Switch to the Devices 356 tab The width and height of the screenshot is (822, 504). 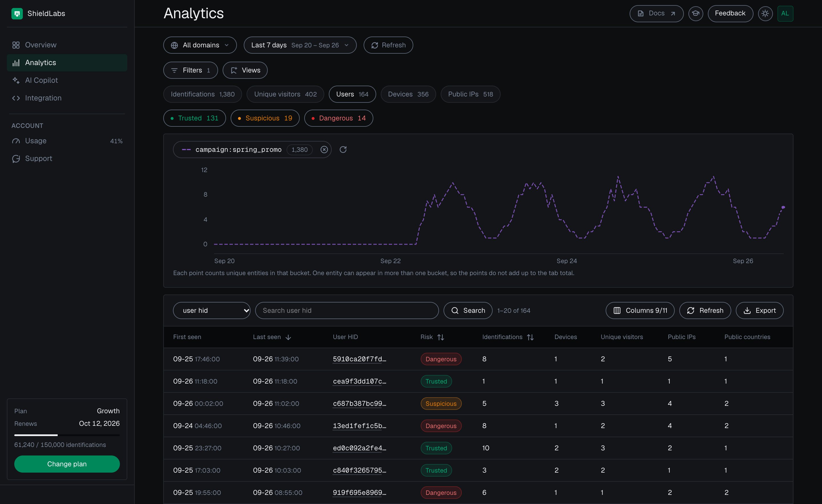pos(408,94)
